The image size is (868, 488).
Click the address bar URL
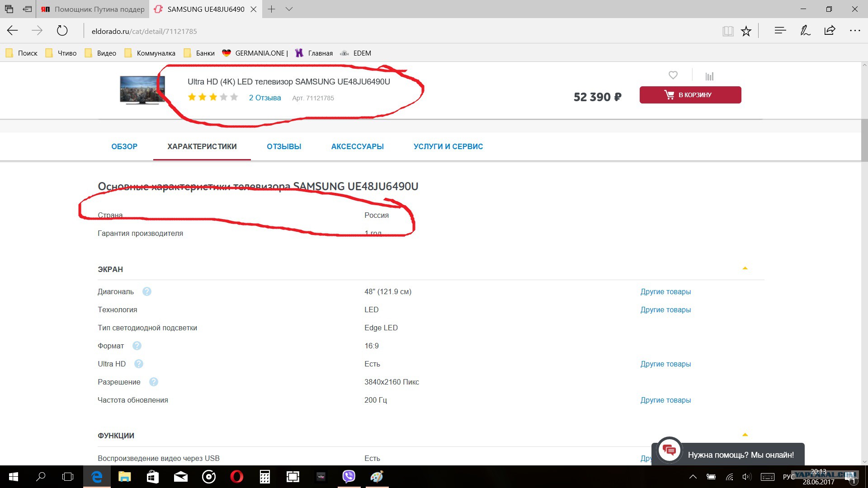(x=144, y=31)
